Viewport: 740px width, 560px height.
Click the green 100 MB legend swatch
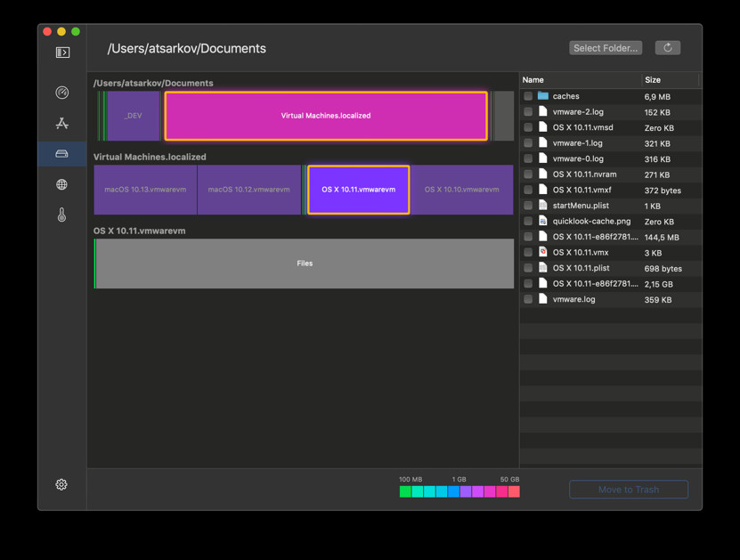click(x=405, y=491)
